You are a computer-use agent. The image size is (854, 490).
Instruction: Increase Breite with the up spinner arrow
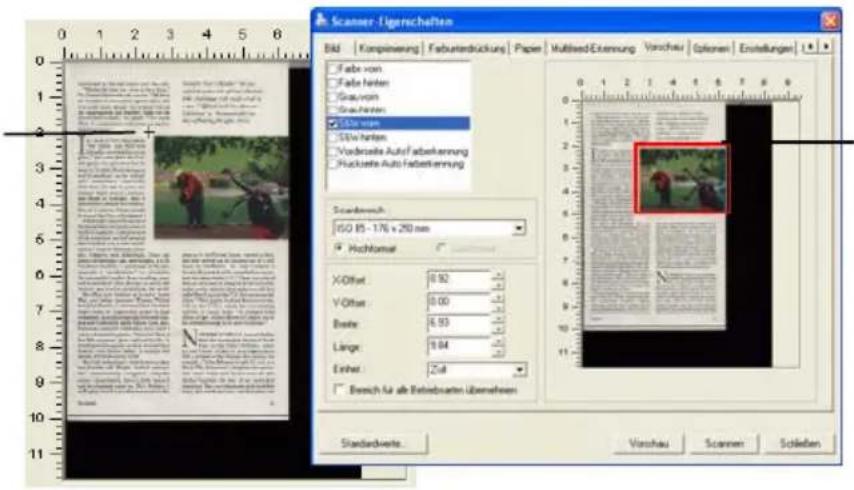point(498,320)
